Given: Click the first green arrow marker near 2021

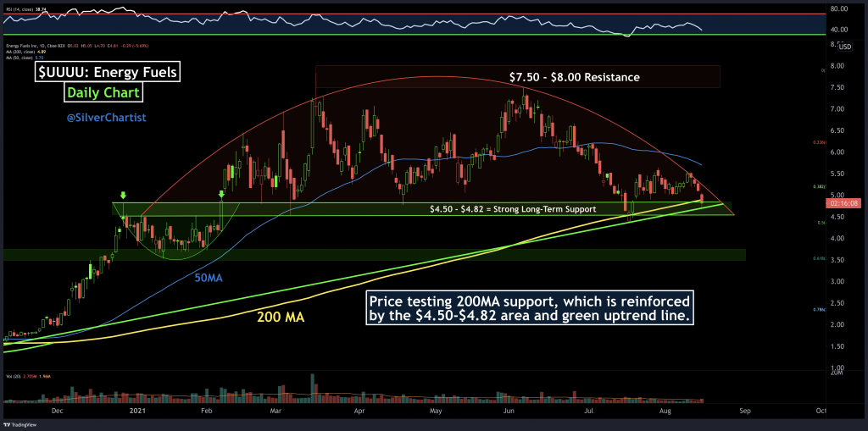Looking at the screenshot, I should pyautogui.click(x=123, y=196).
